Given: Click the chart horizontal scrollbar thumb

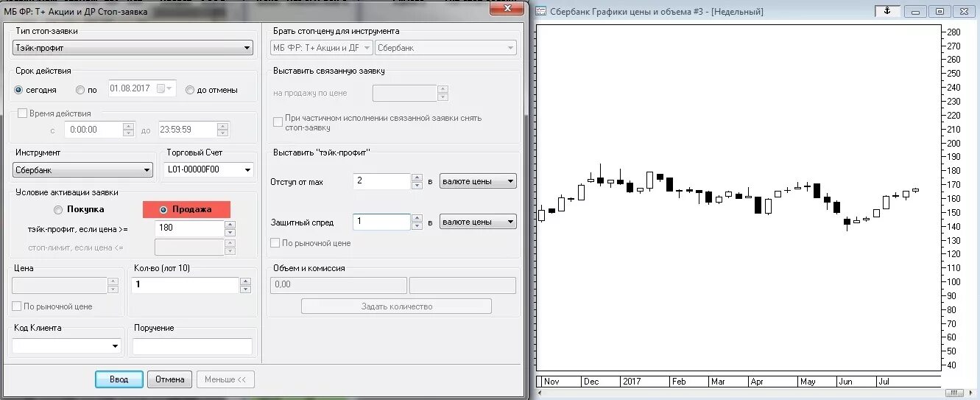Looking at the screenshot, I should click(955, 392).
